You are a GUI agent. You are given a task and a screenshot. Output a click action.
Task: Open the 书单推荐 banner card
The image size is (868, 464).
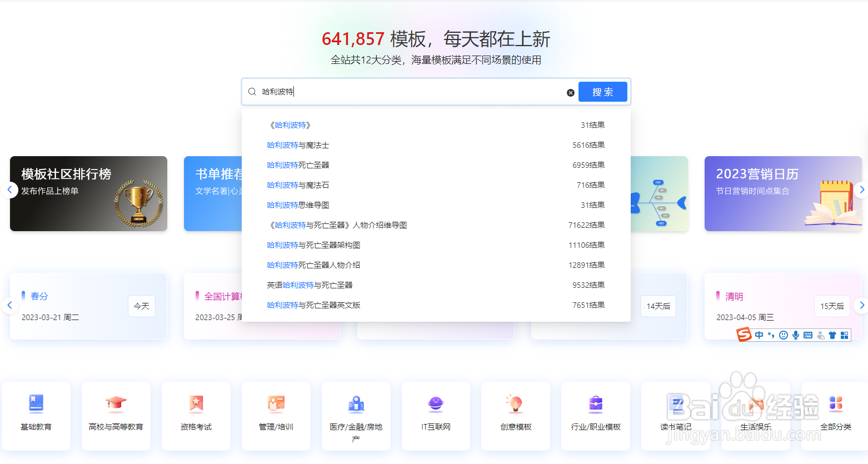tap(213, 193)
